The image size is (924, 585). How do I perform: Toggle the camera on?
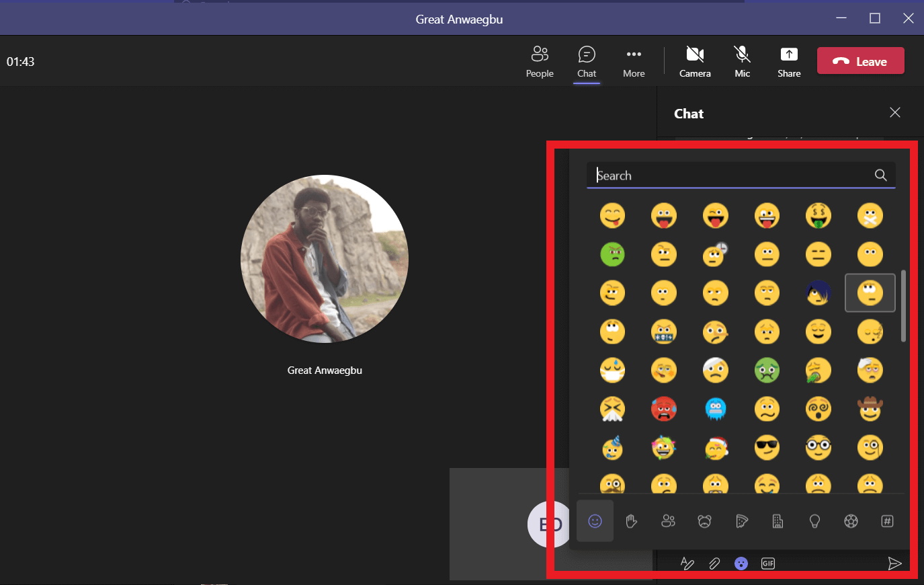(695, 61)
